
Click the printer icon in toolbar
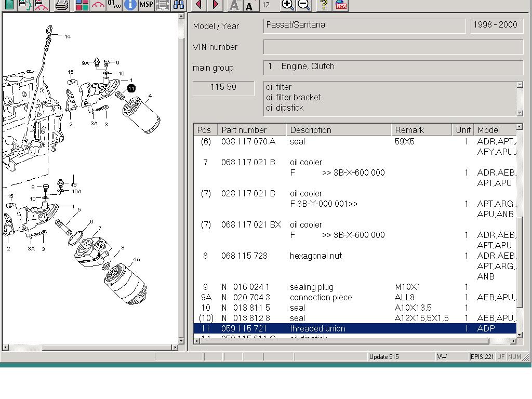point(62,5)
